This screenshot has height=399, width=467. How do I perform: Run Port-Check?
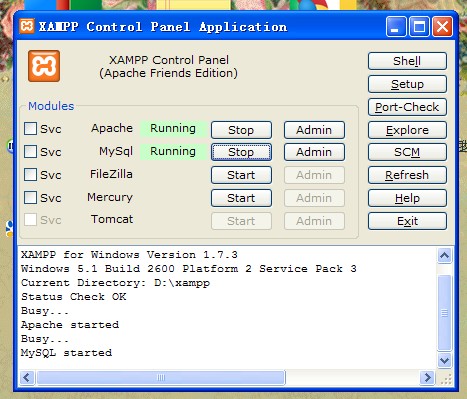(x=407, y=107)
